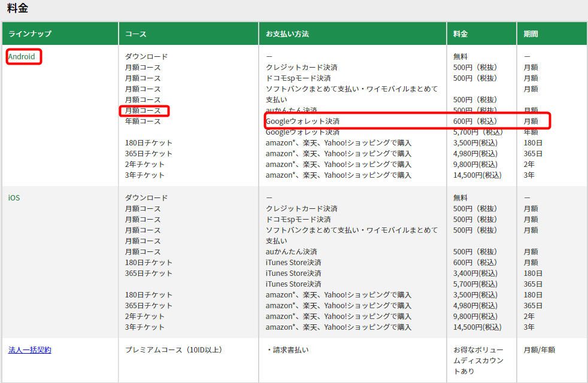Click auかんたん決済 in the iOS section

click(x=292, y=252)
